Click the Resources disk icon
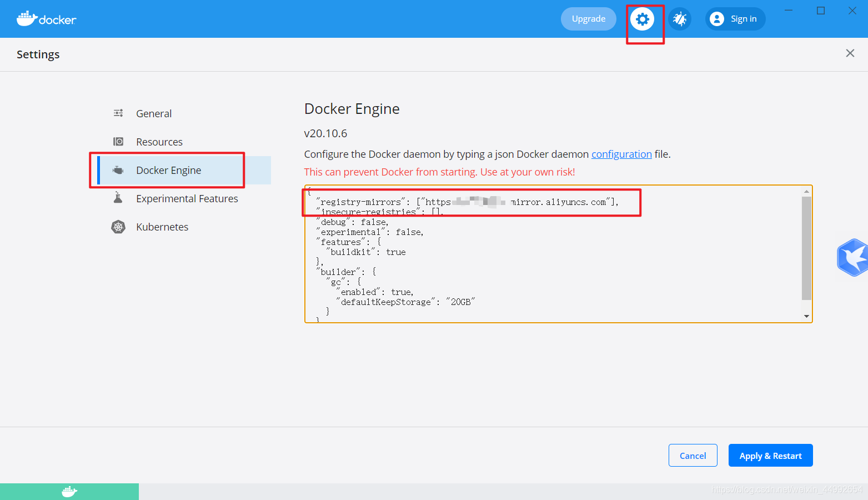The height and width of the screenshot is (500, 868). [118, 142]
